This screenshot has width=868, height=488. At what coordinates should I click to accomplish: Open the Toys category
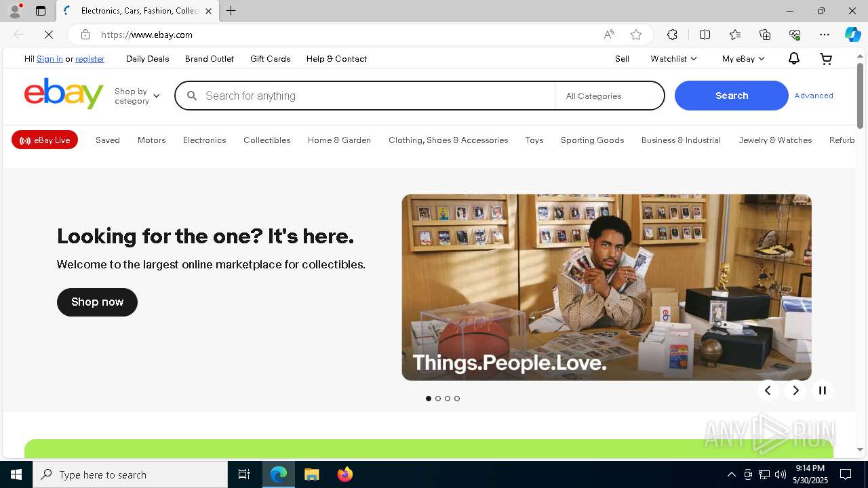534,140
